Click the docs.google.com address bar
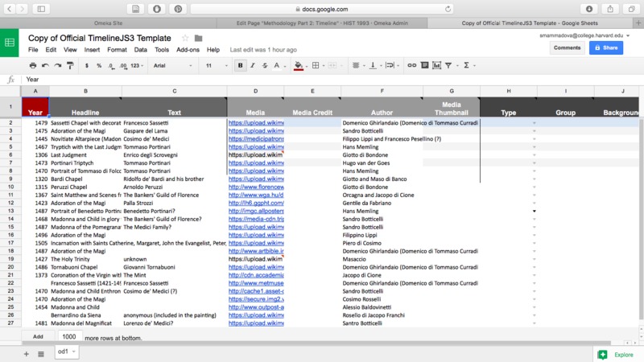Screen dimensions: 644x362 pos(322,9)
